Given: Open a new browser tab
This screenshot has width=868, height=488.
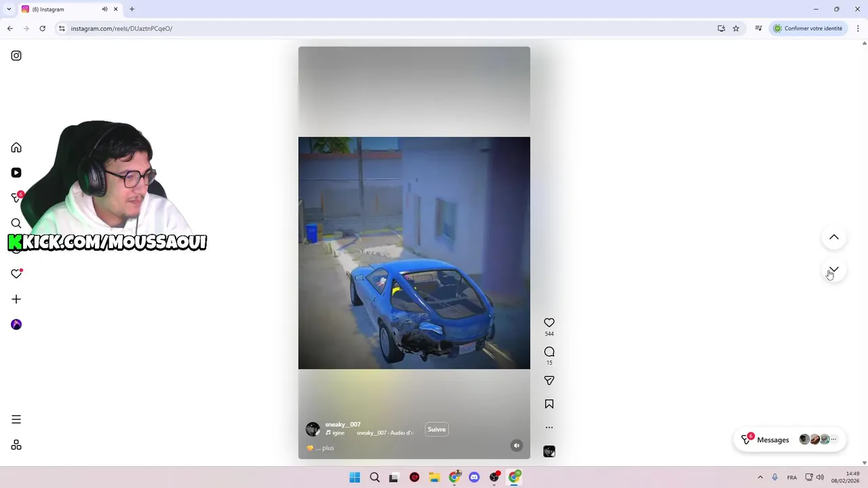Looking at the screenshot, I should point(132,9).
